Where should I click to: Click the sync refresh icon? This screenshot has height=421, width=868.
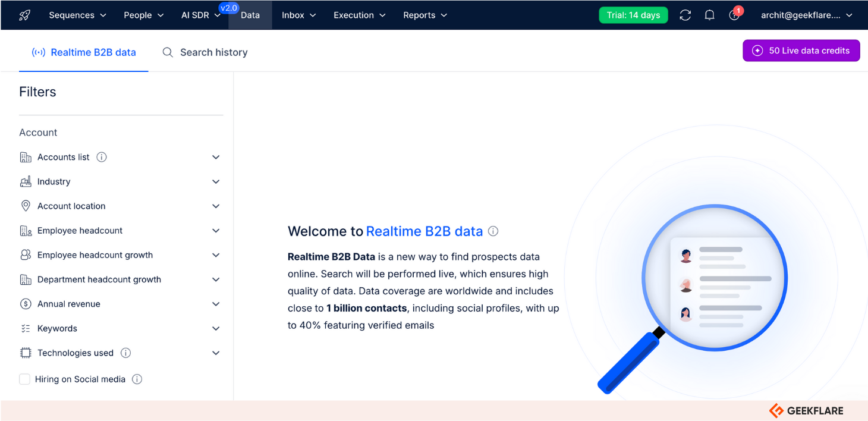coord(685,15)
